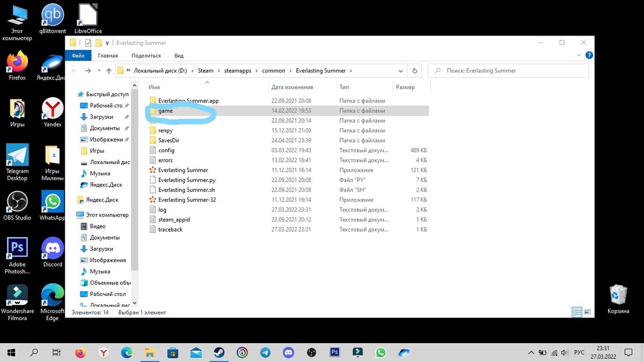Open the chevron dropdown after common in the path
The height and width of the screenshot is (362, 644).
tap(290, 71)
